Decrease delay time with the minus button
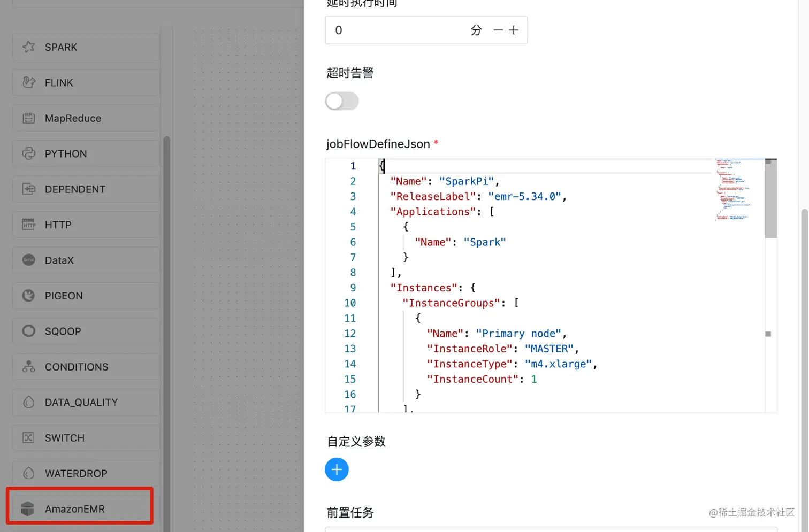This screenshot has width=809, height=532. tap(498, 30)
